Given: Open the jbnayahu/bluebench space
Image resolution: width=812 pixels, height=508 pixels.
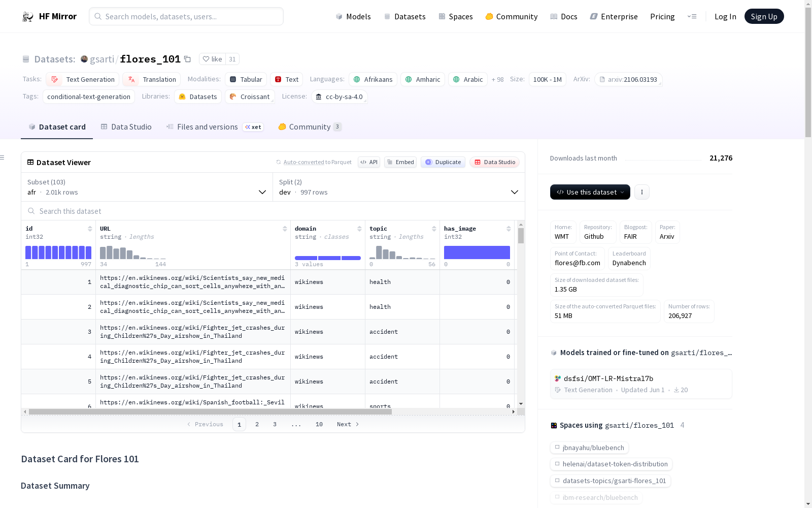Looking at the screenshot, I should coord(589,448).
